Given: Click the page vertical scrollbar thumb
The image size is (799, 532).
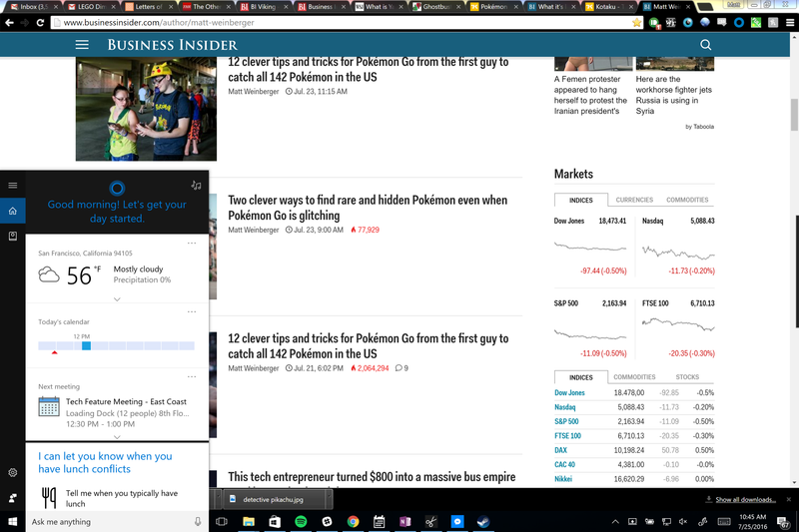Looking at the screenshot, I should click(x=794, y=115).
